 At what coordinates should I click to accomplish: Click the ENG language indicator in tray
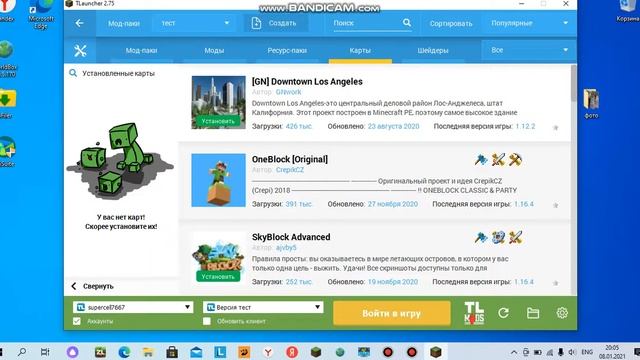point(587,352)
